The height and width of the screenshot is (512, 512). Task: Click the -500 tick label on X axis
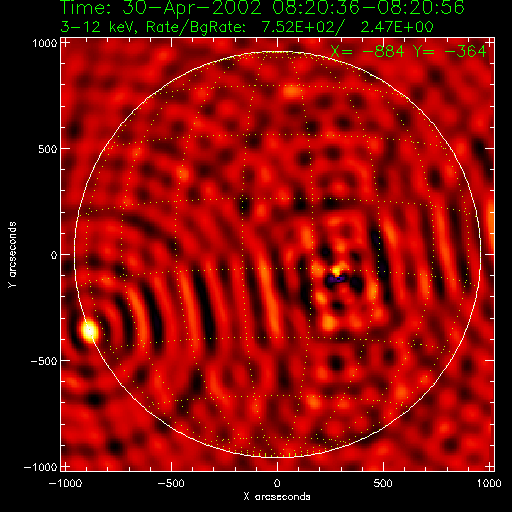pyautogui.click(x=170, y=483)
